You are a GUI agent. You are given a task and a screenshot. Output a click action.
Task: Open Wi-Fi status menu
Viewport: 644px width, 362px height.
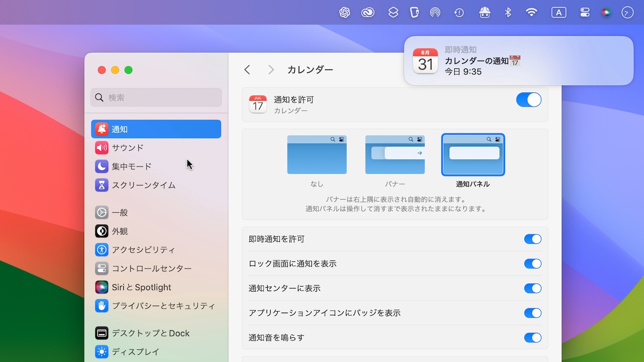(531, 13)
